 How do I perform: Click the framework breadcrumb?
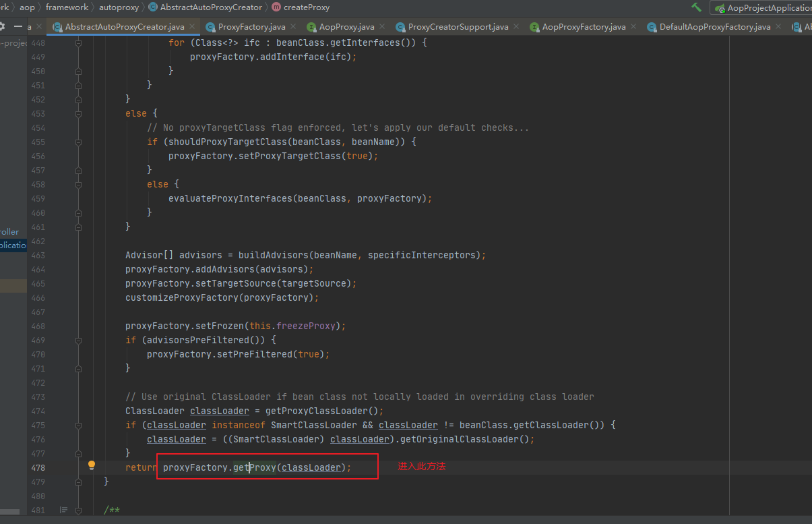67,7
